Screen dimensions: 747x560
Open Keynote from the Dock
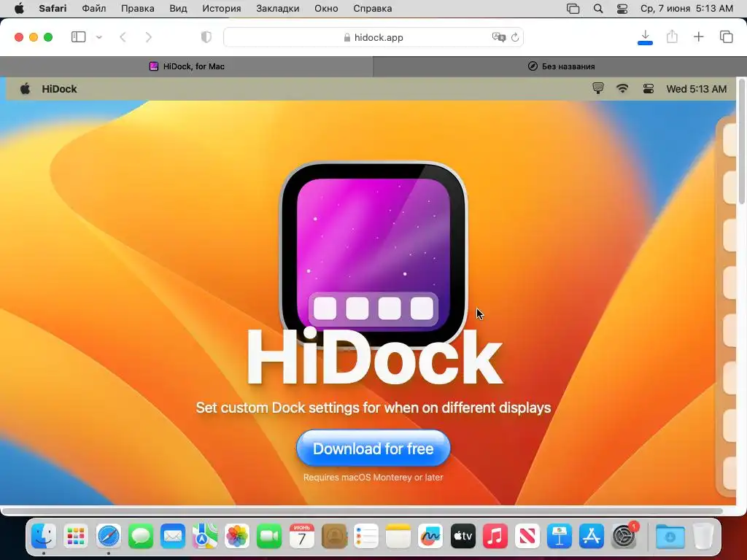coord(560,537)
